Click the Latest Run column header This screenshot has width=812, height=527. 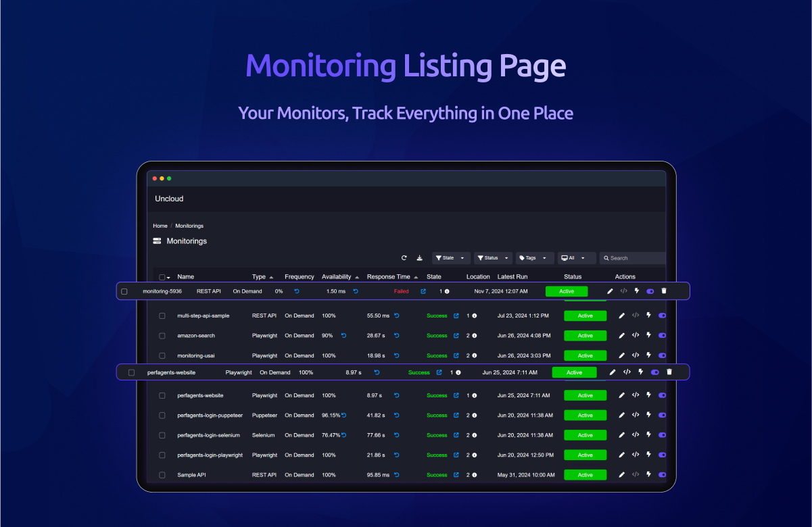click(512, 277)
